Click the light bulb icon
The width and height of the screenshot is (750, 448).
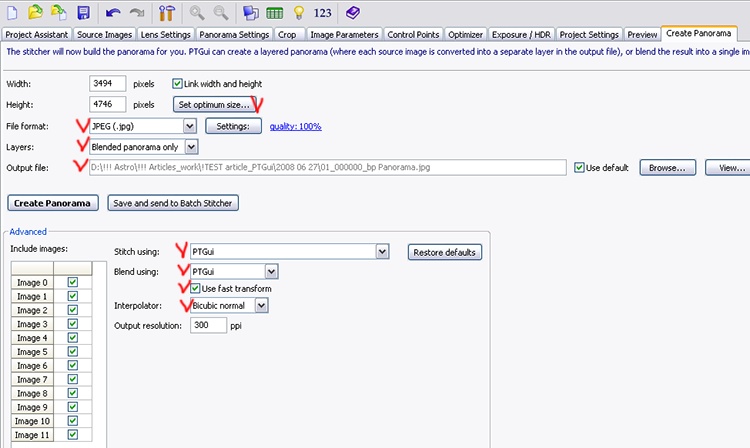tap(296, 13)
